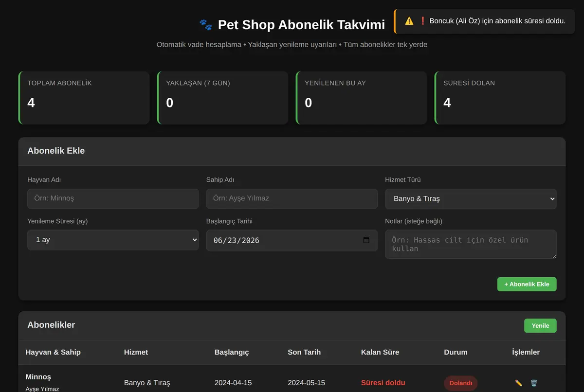The width and height of the screenshot is (584, 392).
Task: Edit Minnoş subscription with pencil icon
Action: 518,383
